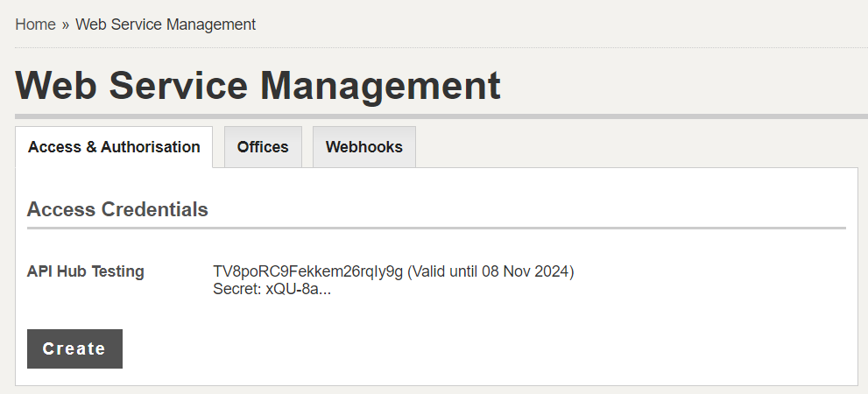Click the Create button
This screenshot has height=394, width=868.
[74, 348]
